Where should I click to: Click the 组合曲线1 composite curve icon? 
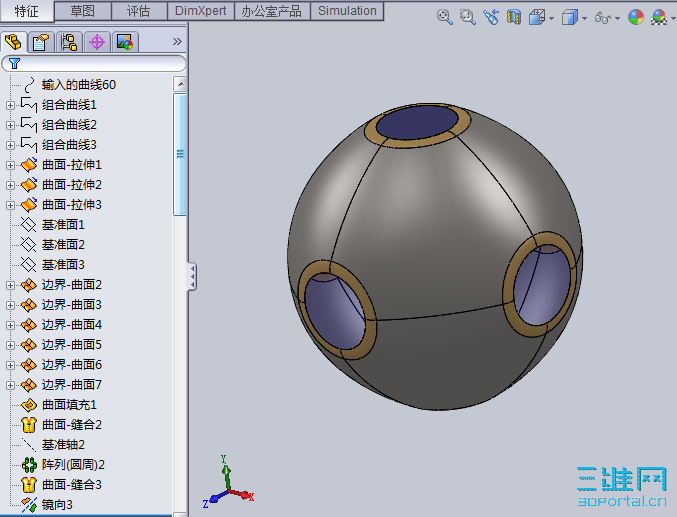(29, 105)
